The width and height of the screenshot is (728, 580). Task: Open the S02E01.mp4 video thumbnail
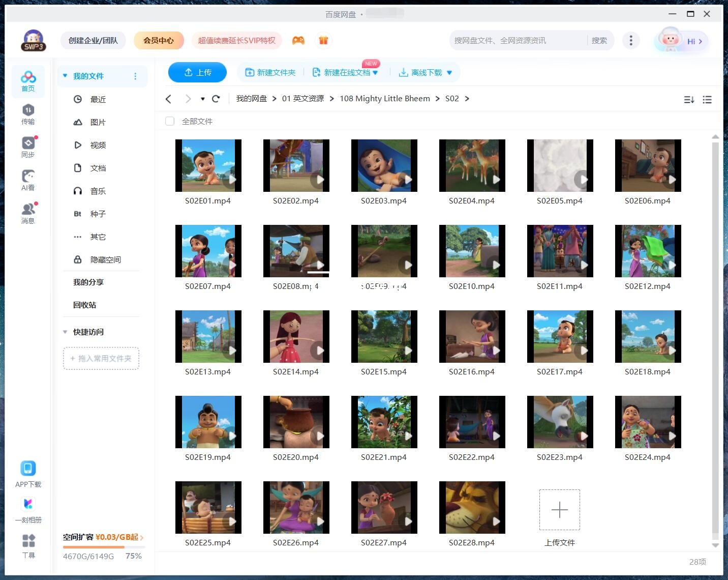click(x=208, y=165)
